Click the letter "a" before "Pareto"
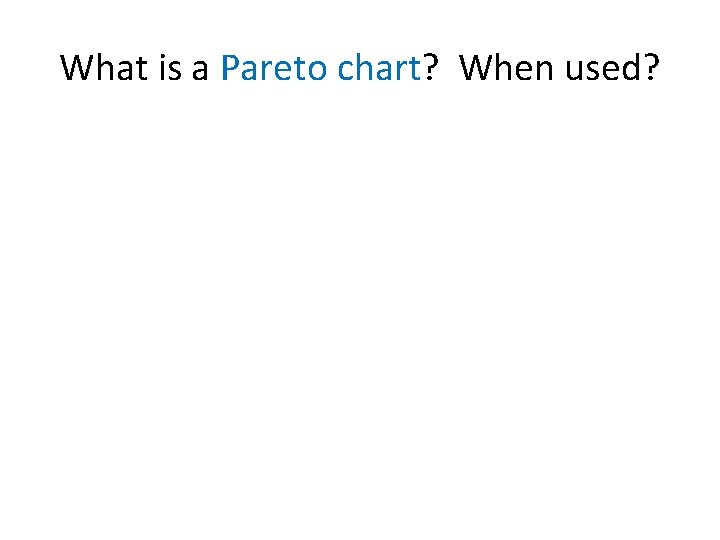 (202, 70)
